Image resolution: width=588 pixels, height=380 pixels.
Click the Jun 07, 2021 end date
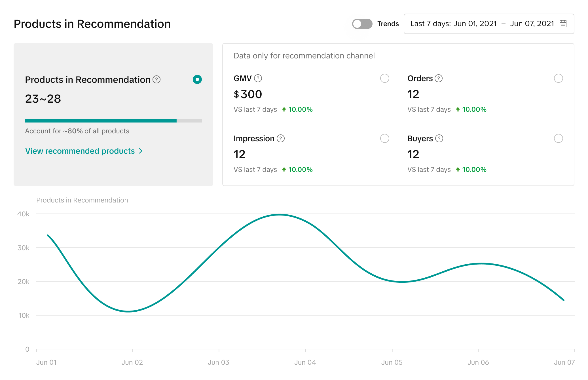532,24
